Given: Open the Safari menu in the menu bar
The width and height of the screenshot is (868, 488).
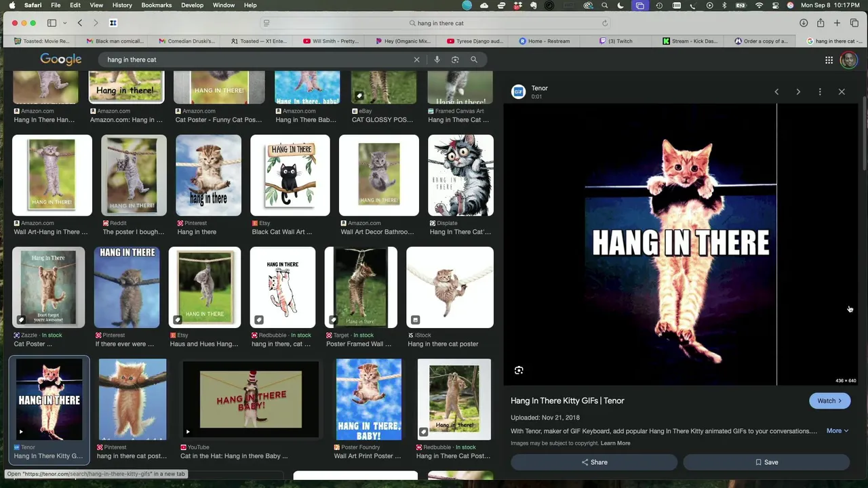Looking at the screenshot, I should pos(33,5).
